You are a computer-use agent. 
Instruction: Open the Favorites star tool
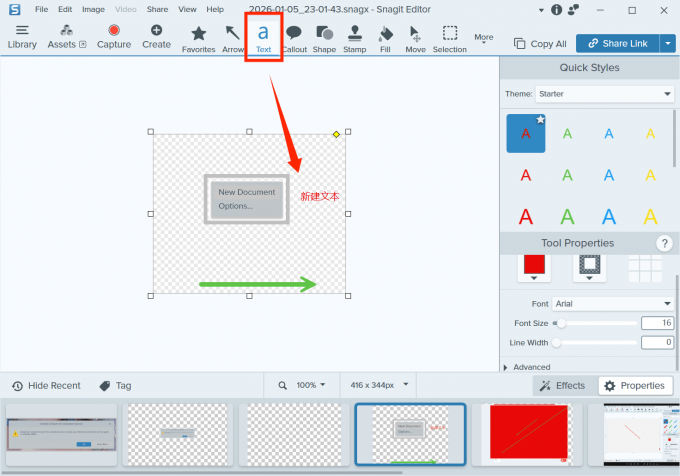(x=198, y=37)
